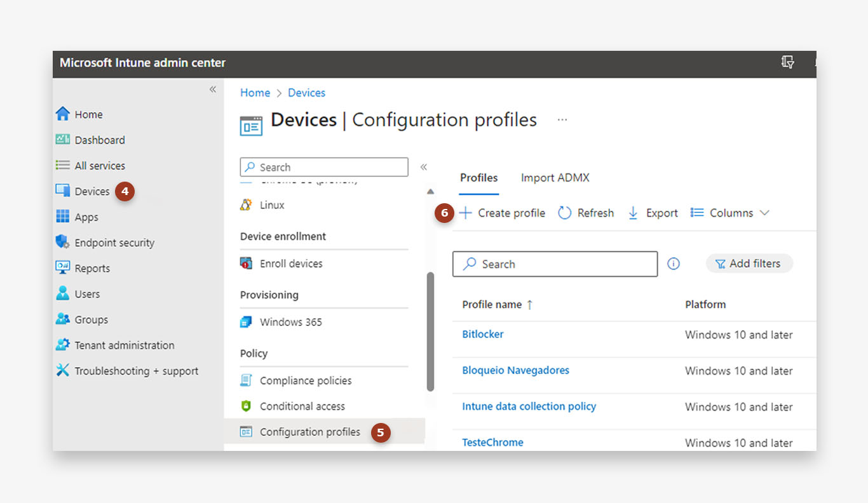Click the Refresh circular arrow icon
868x503 pixels.
564,213
